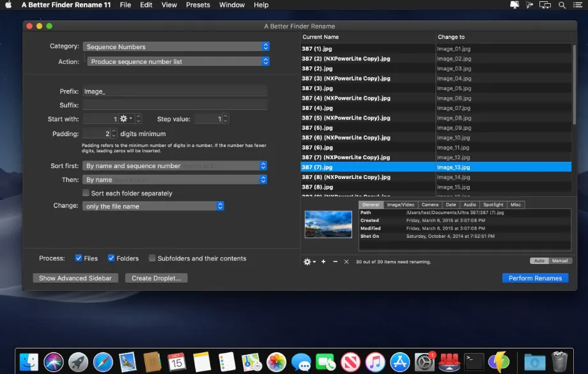The width and height of the screenshot is (588, 374).
Task: Open Safari from the Dock
Action: click(x=103, y=362)
